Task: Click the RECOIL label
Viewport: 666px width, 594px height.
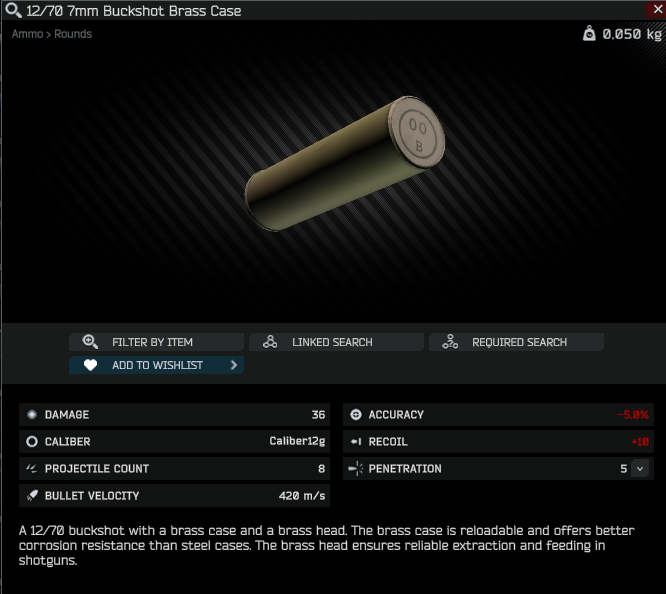Action: 388,442
